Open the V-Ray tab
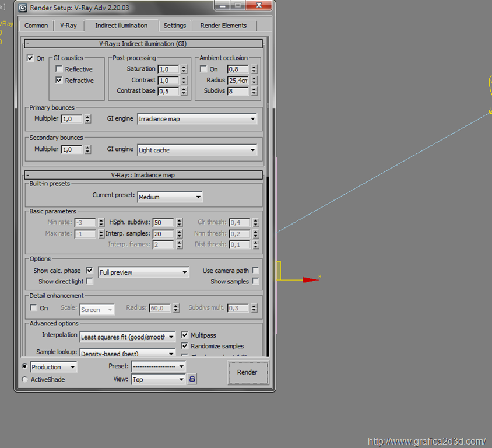492x448 pixels. [68, 26]
